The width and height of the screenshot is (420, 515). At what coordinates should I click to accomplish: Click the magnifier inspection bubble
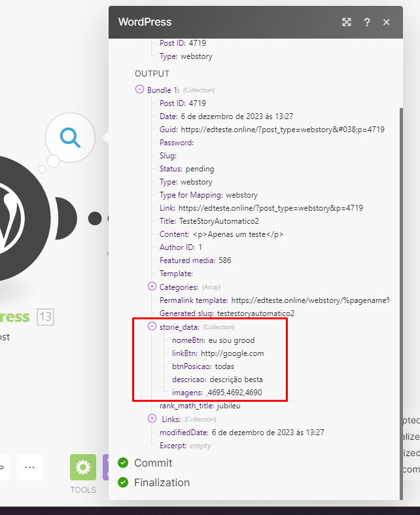pos(70,137)
